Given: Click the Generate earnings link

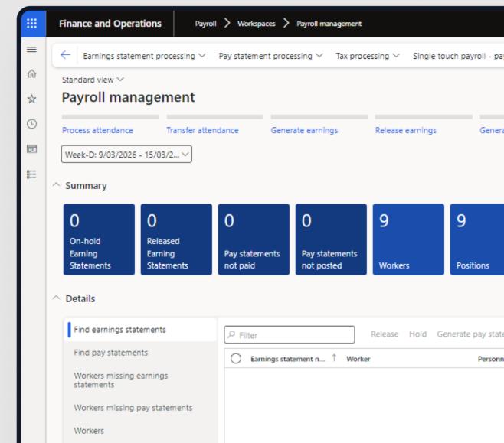Looking at the screenshot, I should pyautogui.click(x=304, y=130).
